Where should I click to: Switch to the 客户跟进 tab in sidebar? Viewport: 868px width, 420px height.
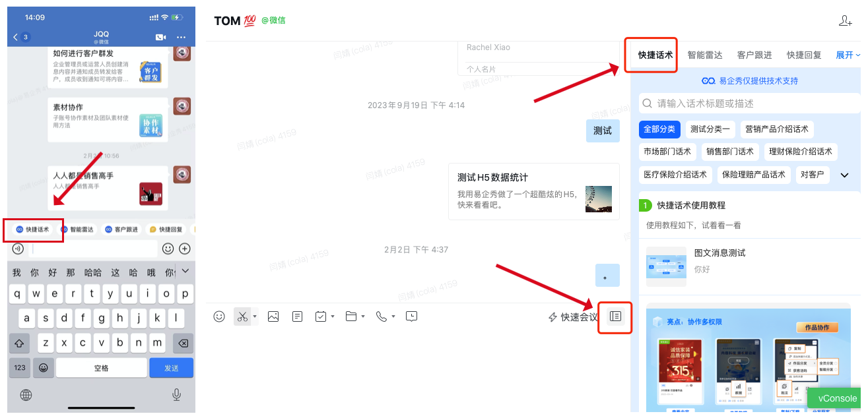pos(754,55)
